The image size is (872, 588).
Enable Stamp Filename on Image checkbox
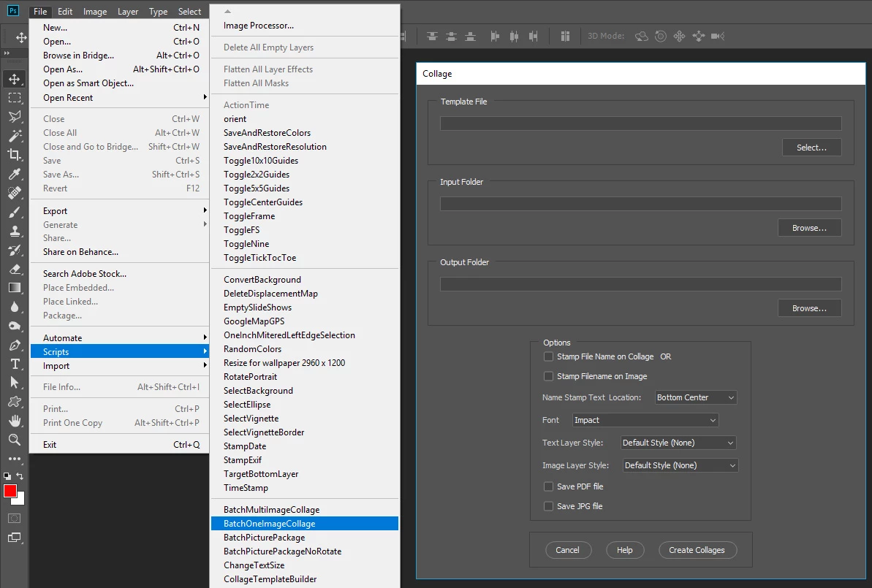point(548,376)
